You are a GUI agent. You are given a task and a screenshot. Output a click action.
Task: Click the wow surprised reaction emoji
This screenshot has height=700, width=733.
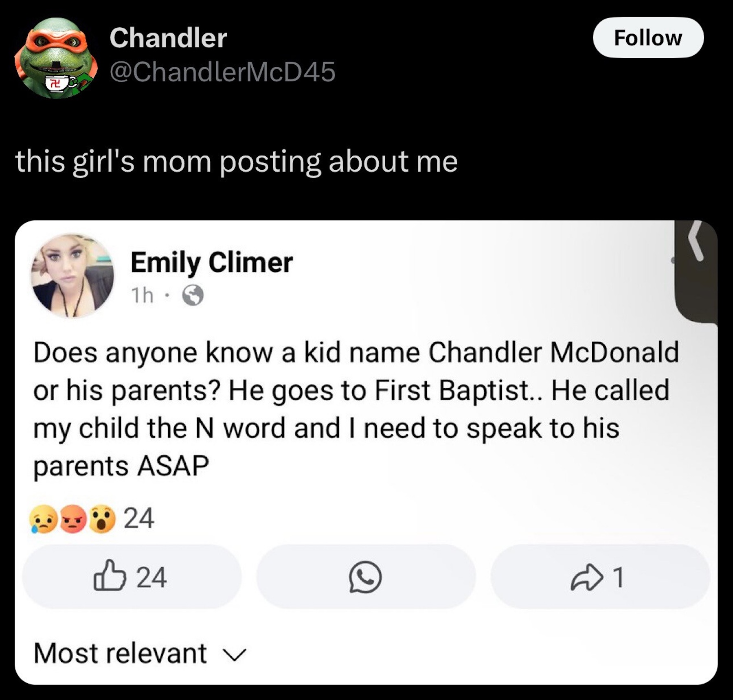click(102, 519)
